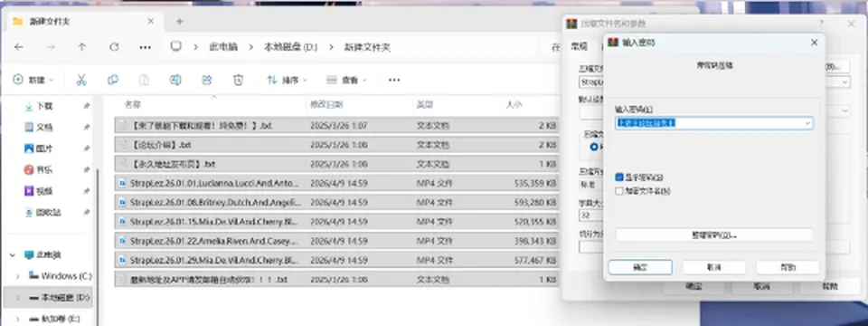Select the radio button in archive parameters window
The height and width of the screenshot is (326, 868).
[595, 147]
